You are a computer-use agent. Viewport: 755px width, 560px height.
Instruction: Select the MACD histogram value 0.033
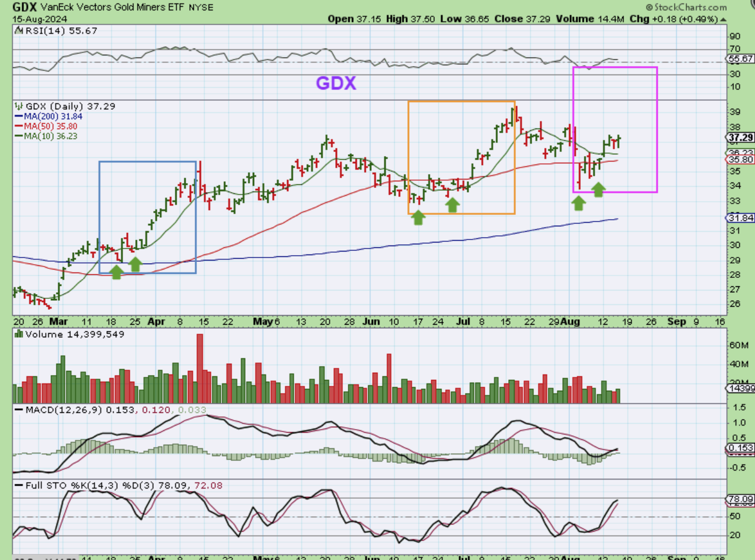tap(193, 410)
